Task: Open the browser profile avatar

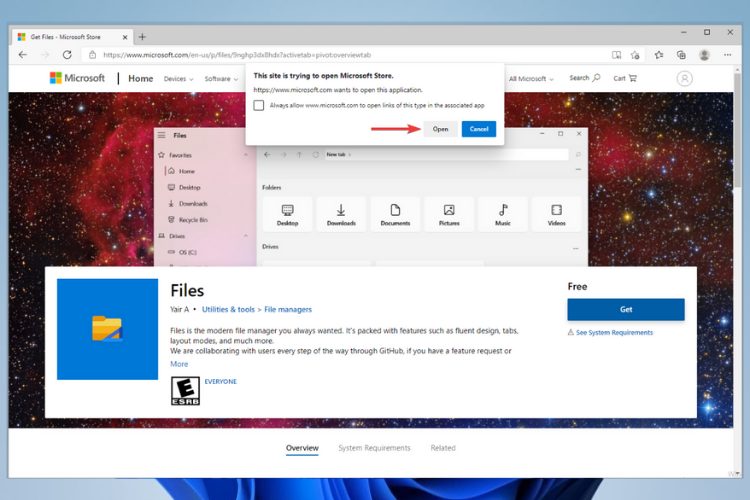Action: click(704, 55)
